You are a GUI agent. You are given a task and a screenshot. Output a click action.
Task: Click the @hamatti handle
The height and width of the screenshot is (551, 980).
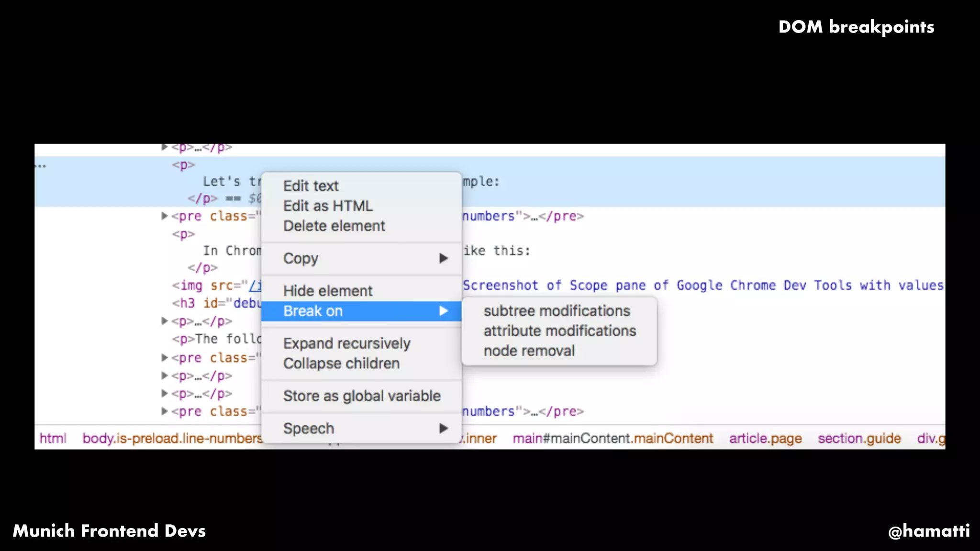[929, 531]
